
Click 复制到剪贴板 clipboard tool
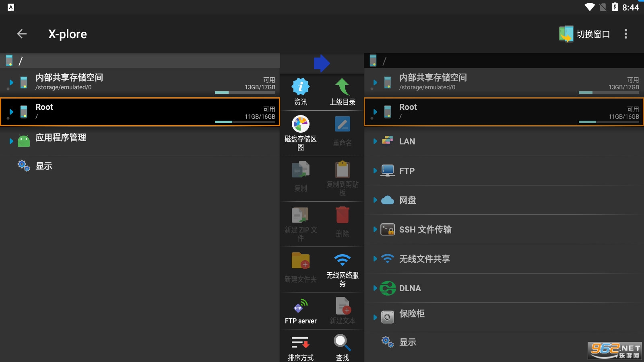click(343, 179)
